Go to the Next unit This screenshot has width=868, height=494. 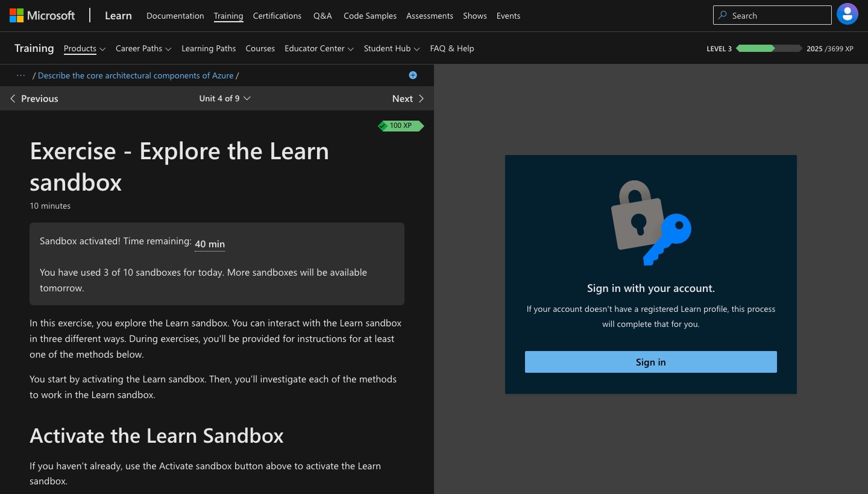click(x=408, y=98)
